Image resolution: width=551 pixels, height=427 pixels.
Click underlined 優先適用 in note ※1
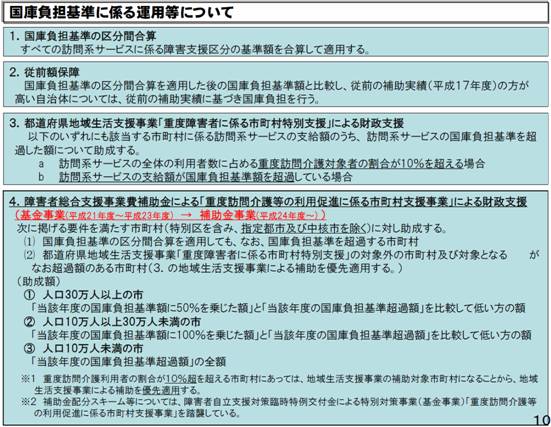click(161, 390)
